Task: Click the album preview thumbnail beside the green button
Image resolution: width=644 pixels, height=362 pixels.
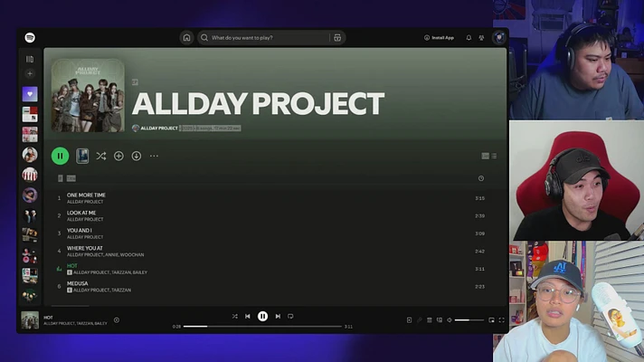Action: 82,157
